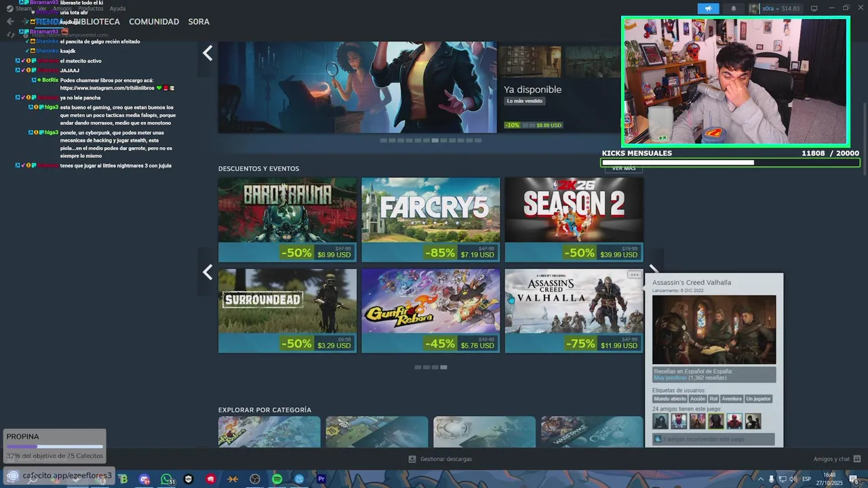Screen dimensions: 868x488
Task: Click Ya disponible text on featured banner
Action: coord(532,89)
